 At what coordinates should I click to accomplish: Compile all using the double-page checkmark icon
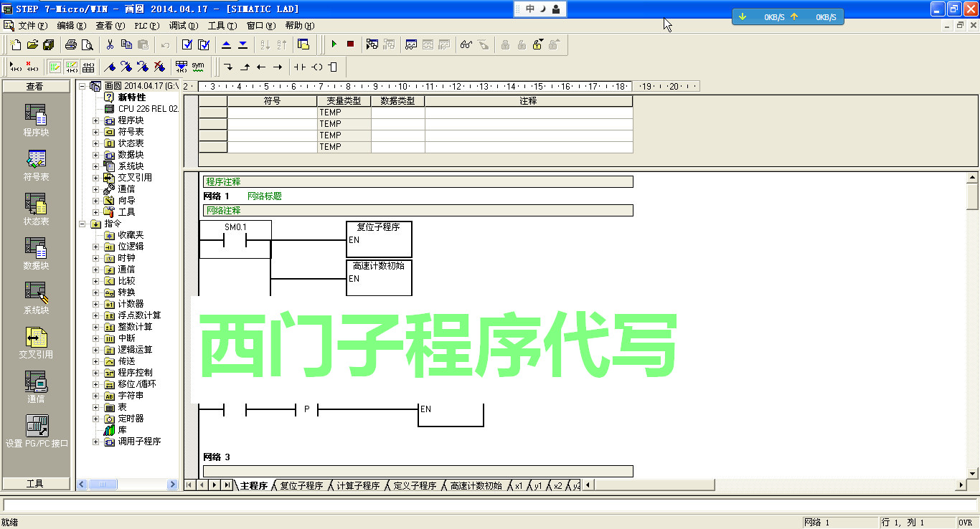(x=204, y=44)
